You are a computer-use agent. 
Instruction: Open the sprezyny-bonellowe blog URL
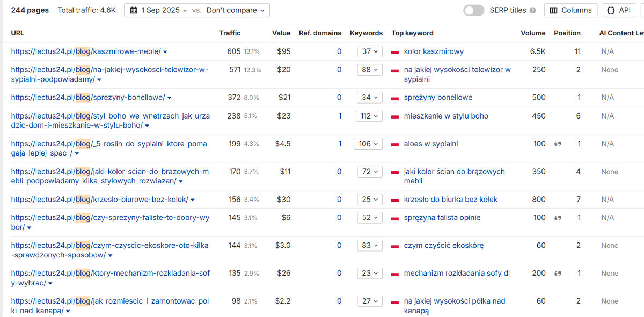(x=88, y=98)
